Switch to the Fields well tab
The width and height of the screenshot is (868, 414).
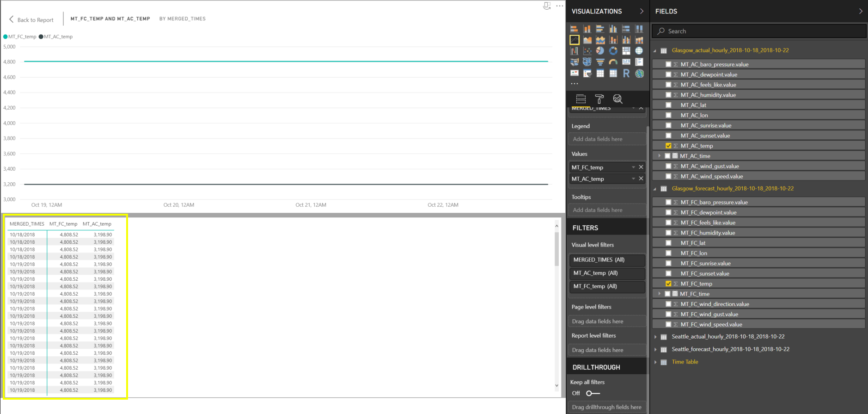(581, 99)
